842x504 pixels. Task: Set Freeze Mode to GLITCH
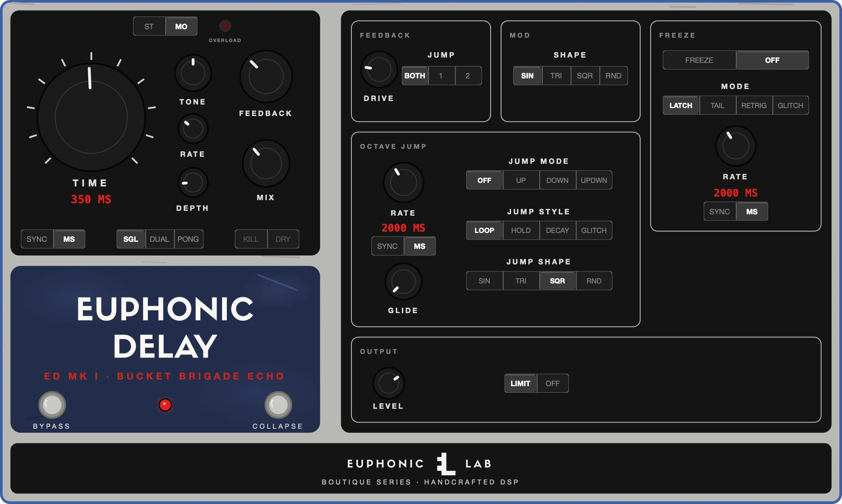791,105
